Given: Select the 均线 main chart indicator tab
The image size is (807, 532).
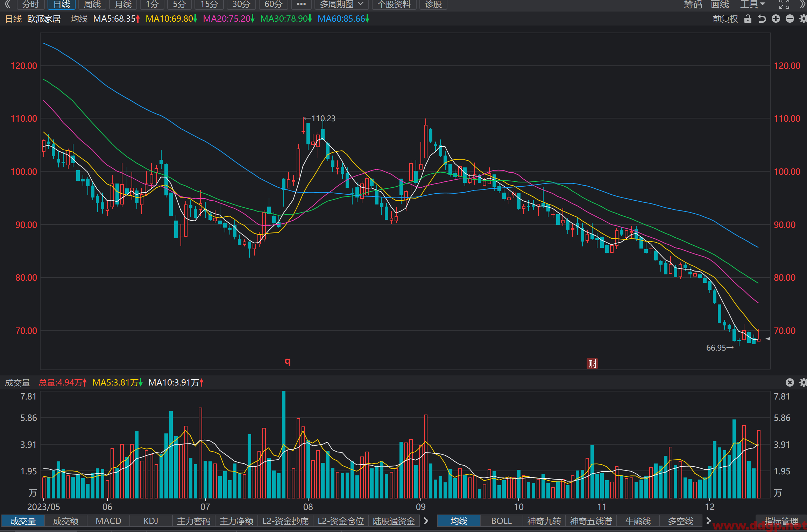Looking at the screenshot, I should (459, 521).
